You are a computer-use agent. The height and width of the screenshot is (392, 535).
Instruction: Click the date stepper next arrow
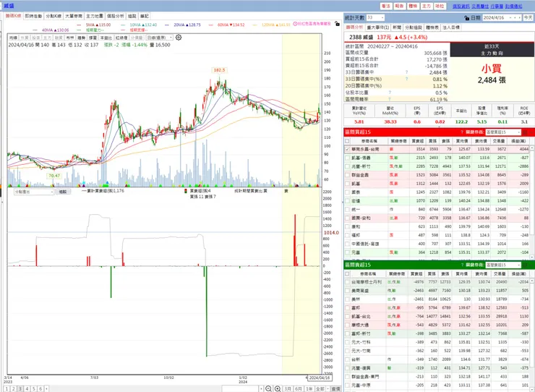pos(519,18)
